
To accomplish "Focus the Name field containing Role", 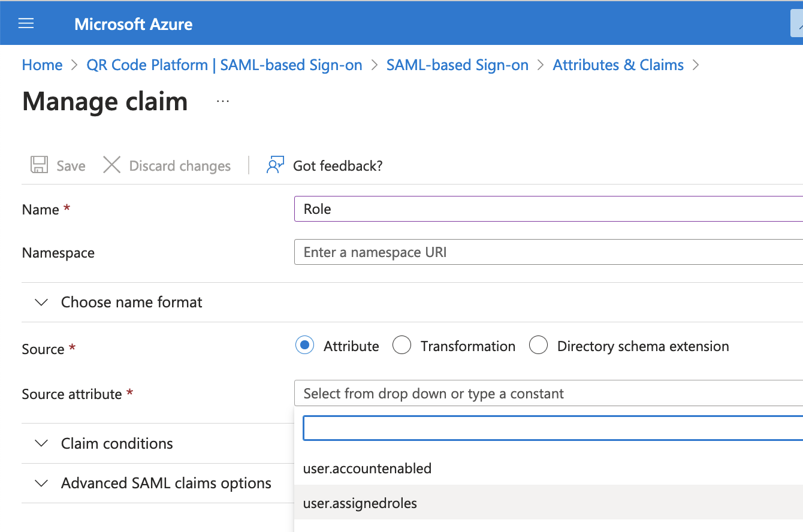I will [x=548, y=209].
